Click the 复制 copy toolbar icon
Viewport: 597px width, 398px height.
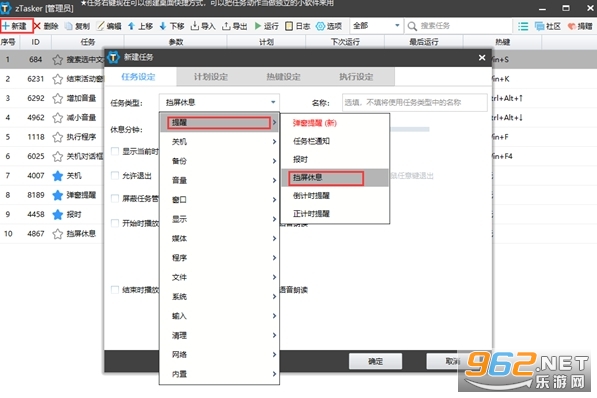69,26
